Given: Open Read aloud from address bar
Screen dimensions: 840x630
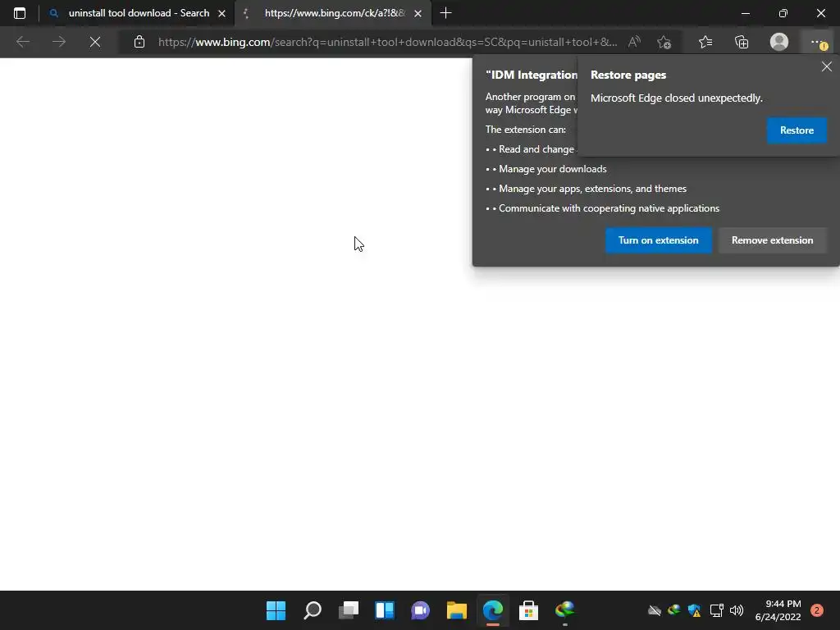Looking at the screenshot, I should tap(634, 42).
